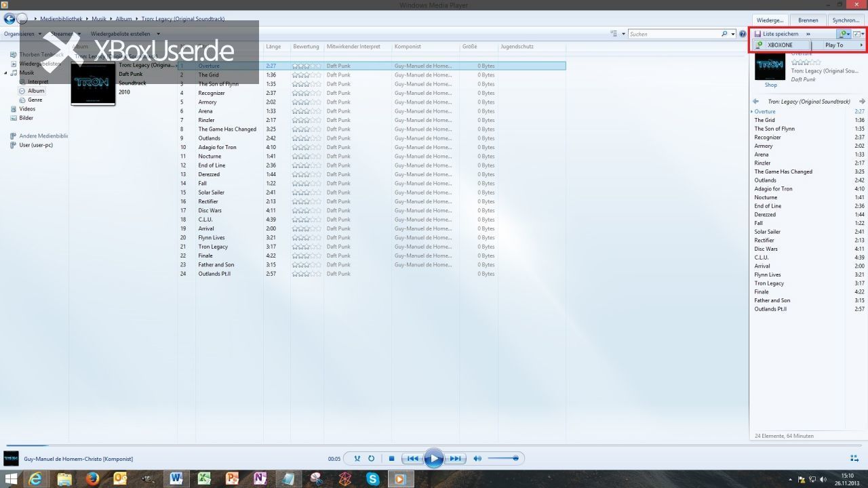Skip to the previous track
Screen dimensions: 868x488
[412, 459]
